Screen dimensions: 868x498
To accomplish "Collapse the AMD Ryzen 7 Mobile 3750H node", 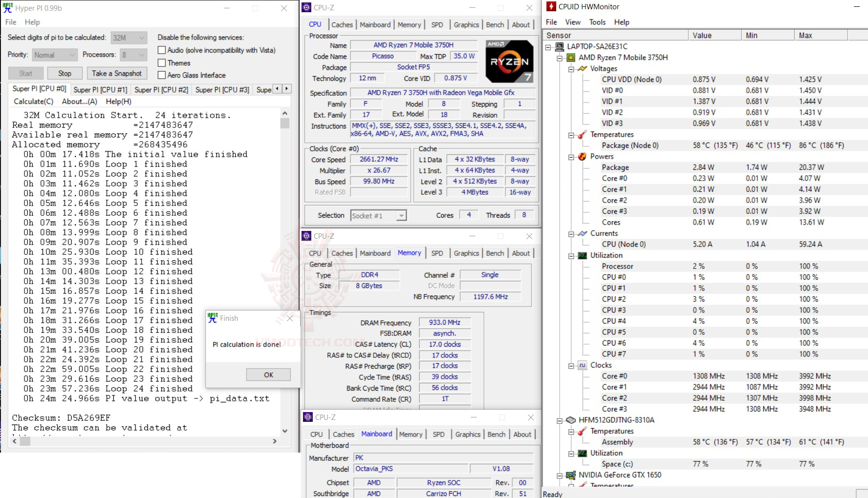I will pyautogui.click(x=560, y=58).
